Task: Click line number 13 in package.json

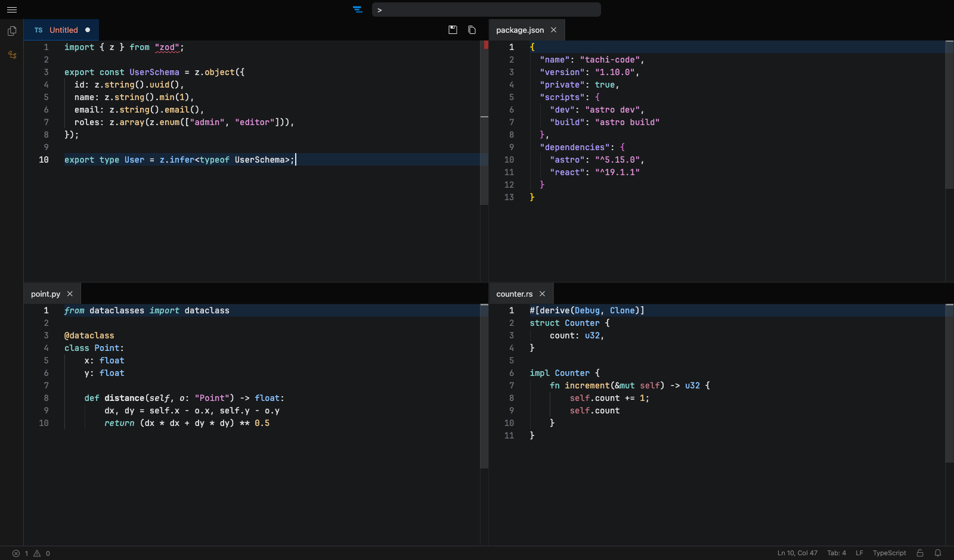Action: pos(509,197)
